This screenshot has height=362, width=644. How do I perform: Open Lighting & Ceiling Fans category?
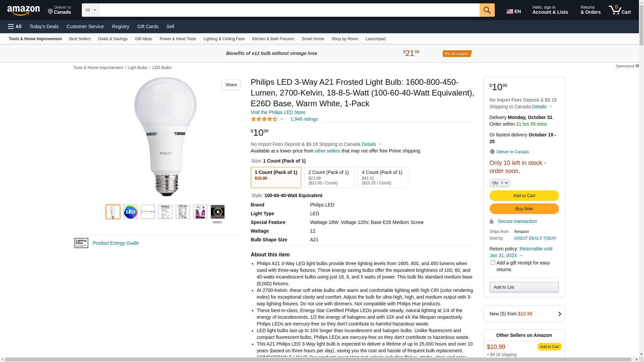pos(224,39)
